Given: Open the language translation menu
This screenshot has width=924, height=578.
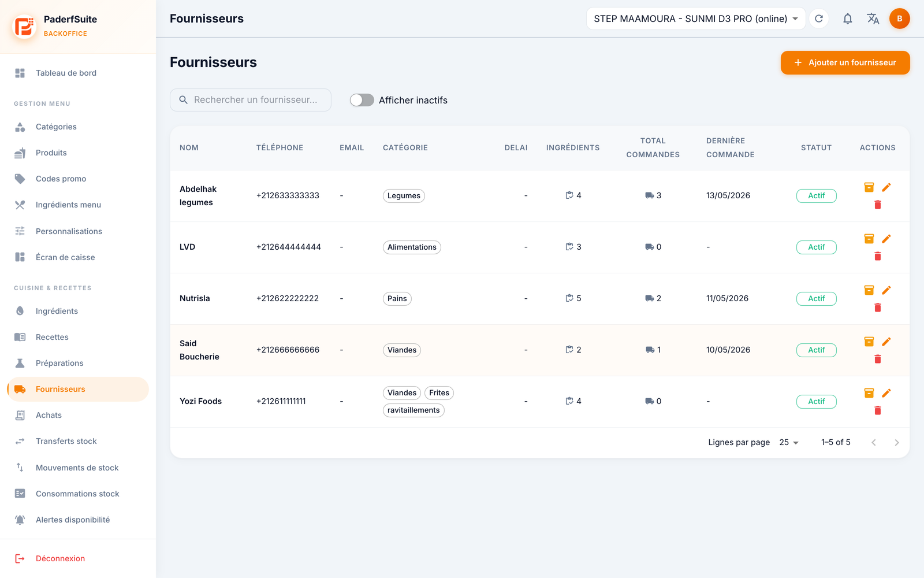Looking at the screenshot, I should pyautogui.click(x=873, y=18).
